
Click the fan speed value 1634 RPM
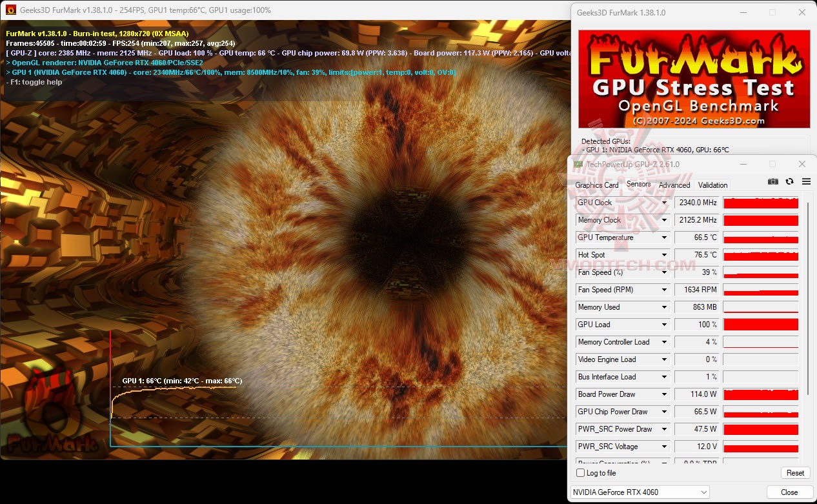click(697, 290)
